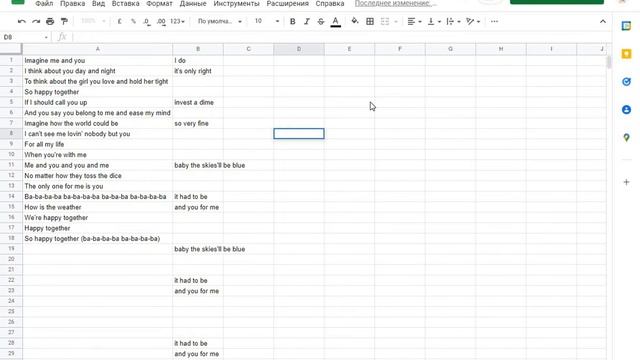Image resolution: width=640 pixels, height=360 pixels.
Task: Open the Формат menu
Action: coord(159,4)
